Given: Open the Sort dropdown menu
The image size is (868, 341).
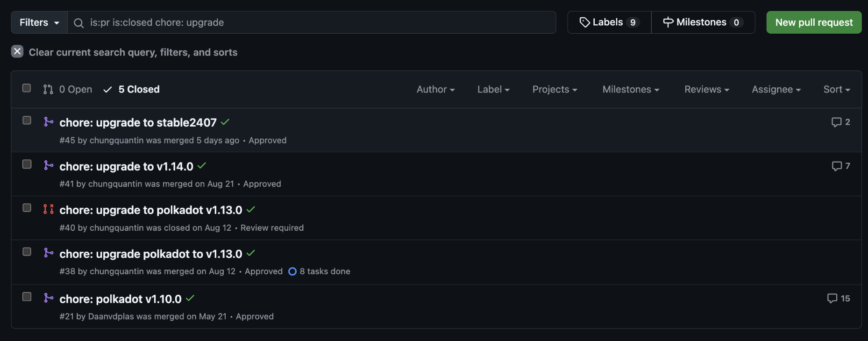Looking at the screenshot, I should pos(837,89).
